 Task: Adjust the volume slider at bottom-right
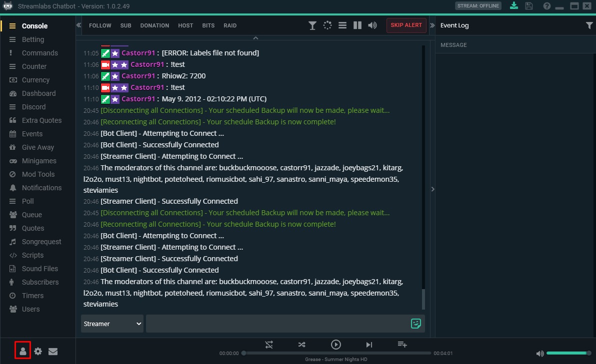(x=568, y=353)
